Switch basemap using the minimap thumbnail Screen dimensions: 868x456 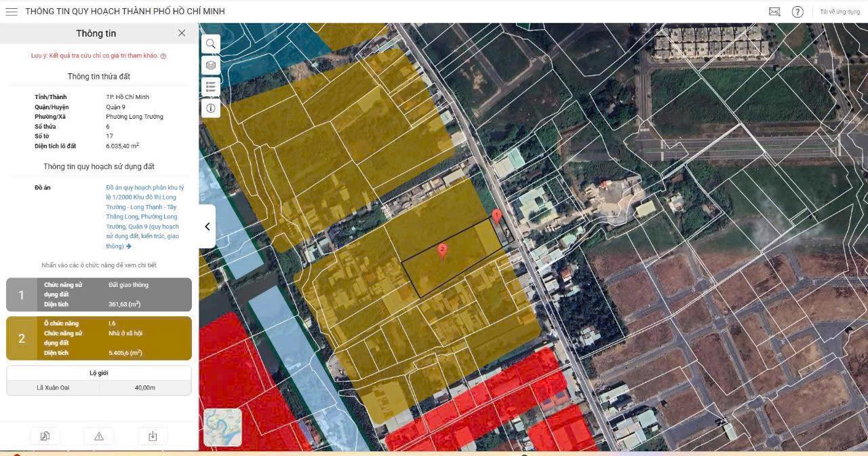[x=222, y=427]
